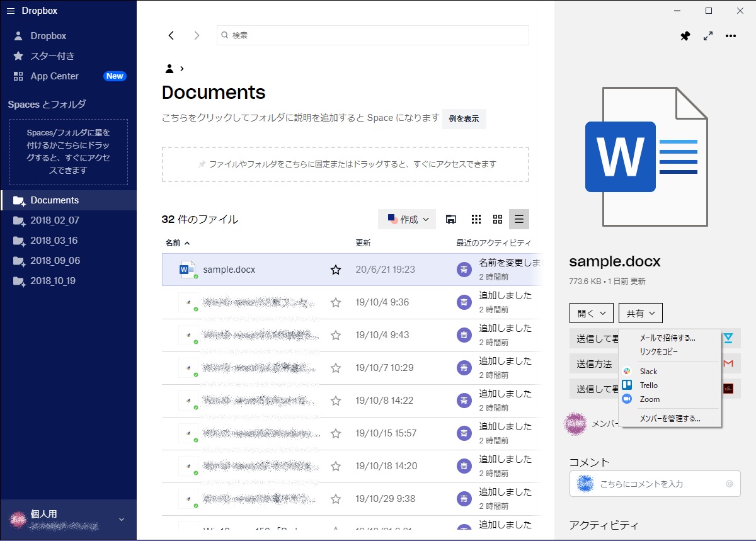Star the sample.docx file
The height and width of the screenshot is (541, 756).
pyautogui.click(x=336, y=270)
